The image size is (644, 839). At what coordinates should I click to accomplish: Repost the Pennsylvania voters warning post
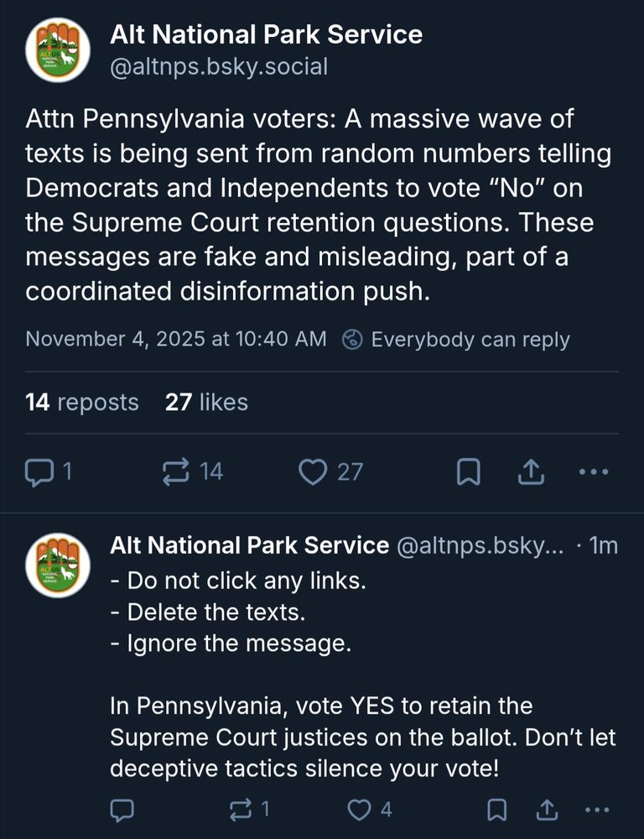click(x=176, y=472)
